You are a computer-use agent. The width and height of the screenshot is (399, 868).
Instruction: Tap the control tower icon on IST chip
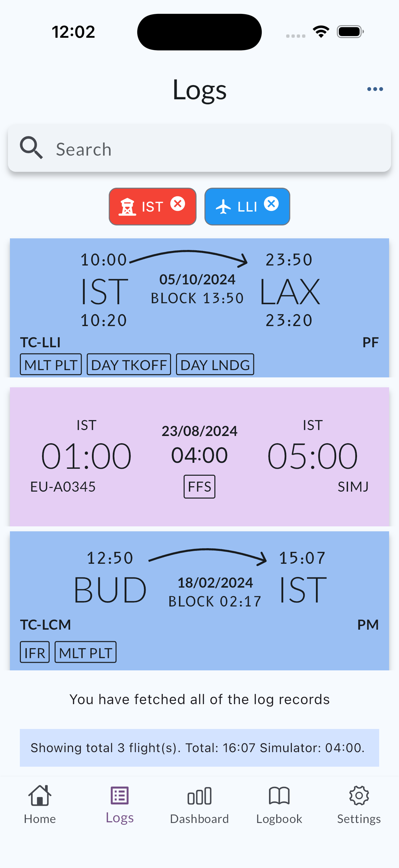pyautogui.click(x=127, y=207)
